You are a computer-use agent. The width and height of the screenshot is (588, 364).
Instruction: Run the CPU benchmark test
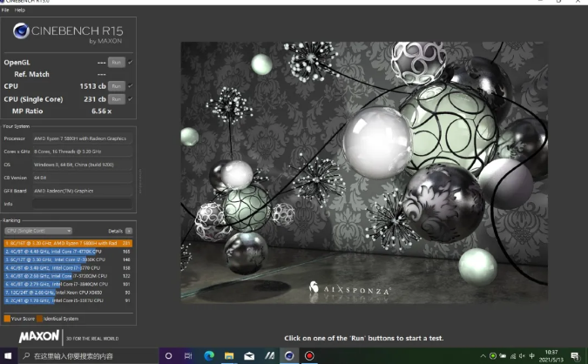[x=115, y=86]
